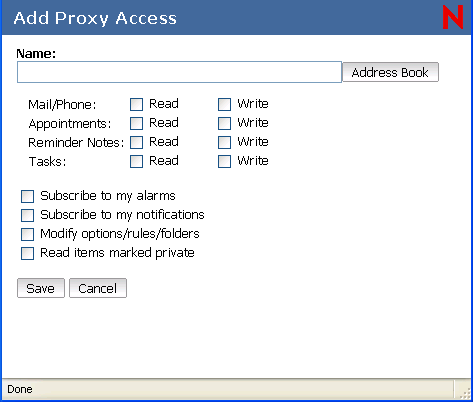Tick the Write checkbox for Tasks

tap(224, 161)
